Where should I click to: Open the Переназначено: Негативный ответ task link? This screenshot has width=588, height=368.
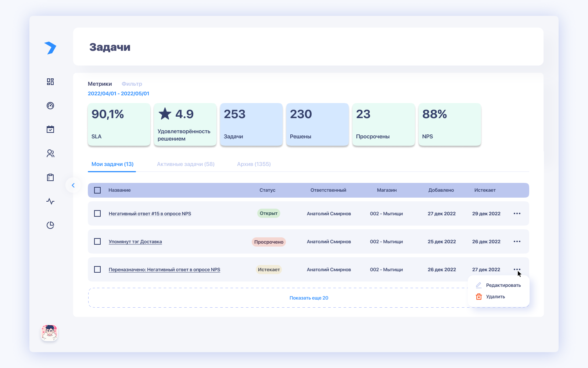pyautogui.click(x=164, y=270)
